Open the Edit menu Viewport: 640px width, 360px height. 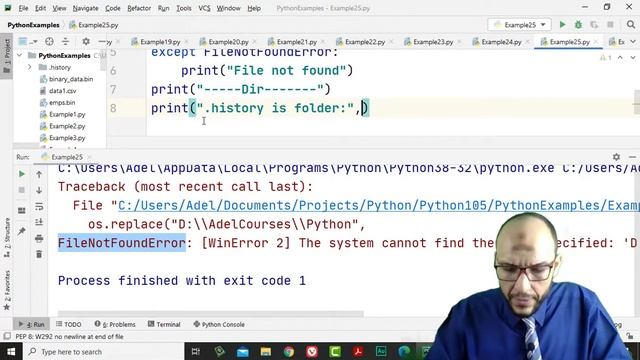(x=40, y=8)
